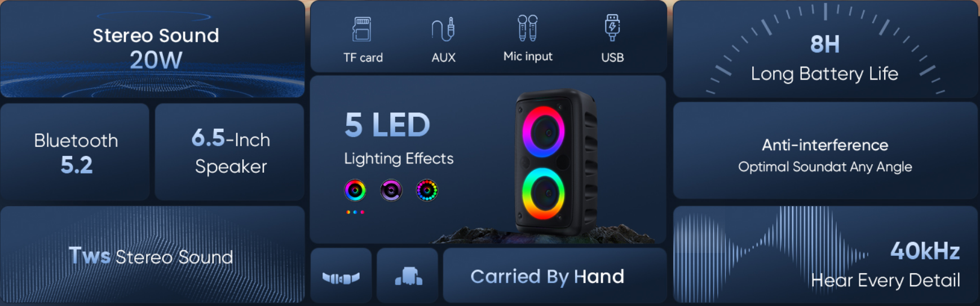
Task: Click the shoulder strap icon tile
Action: pyautogui.click(x=341, y=276)
